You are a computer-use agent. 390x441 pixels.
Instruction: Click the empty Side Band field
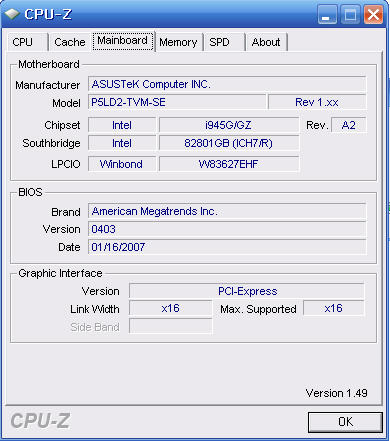pyautogui.click(x=170, y=326)
